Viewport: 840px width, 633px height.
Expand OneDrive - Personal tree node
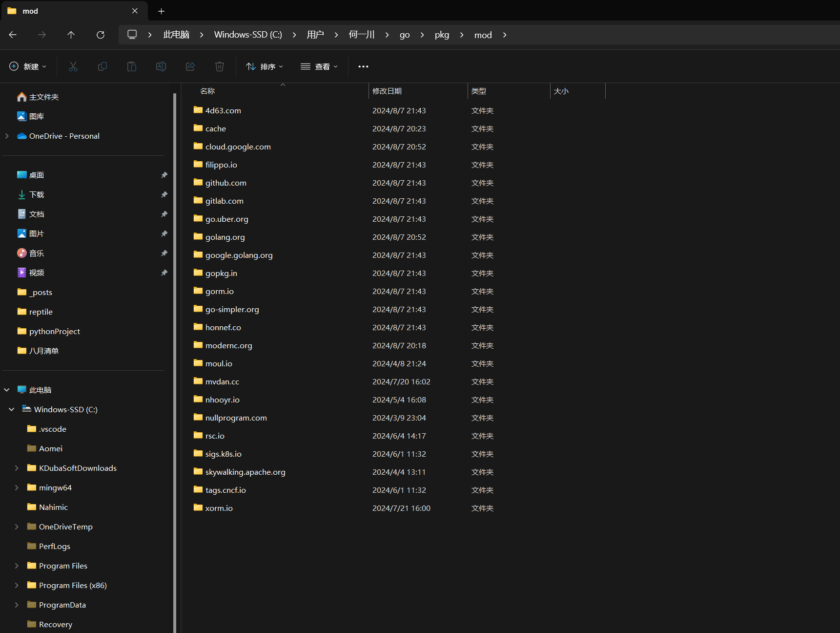pos(7,136)
